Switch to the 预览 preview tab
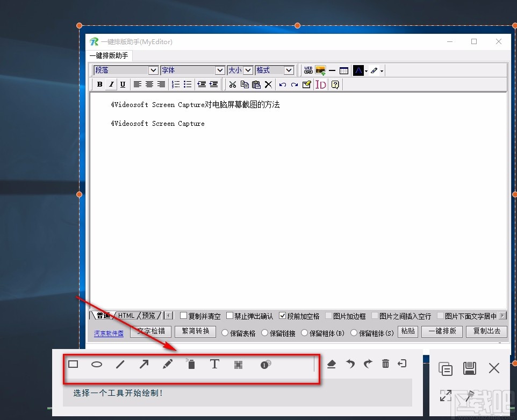The height and width of the screenshot is (420, 517). coord(148,316)
